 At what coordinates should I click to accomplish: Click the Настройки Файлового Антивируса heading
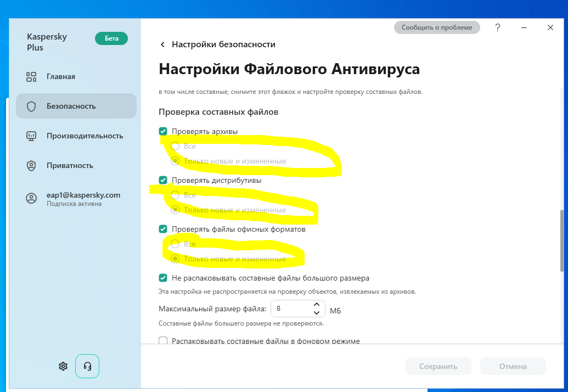(289, 69)
